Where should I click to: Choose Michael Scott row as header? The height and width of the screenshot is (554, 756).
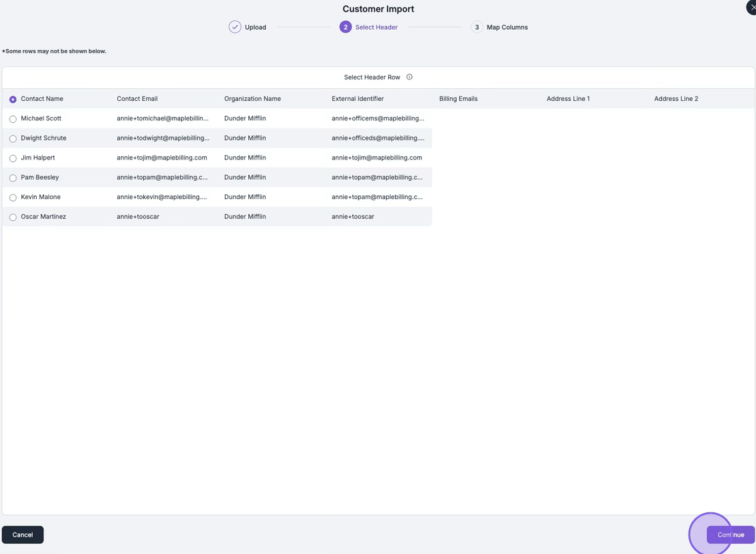pos(13,119)
